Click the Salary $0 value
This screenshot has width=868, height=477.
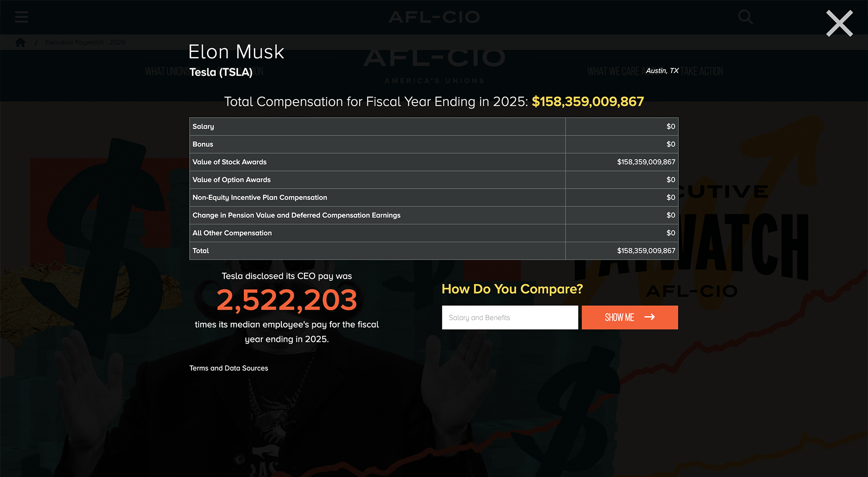coord(671,126)
